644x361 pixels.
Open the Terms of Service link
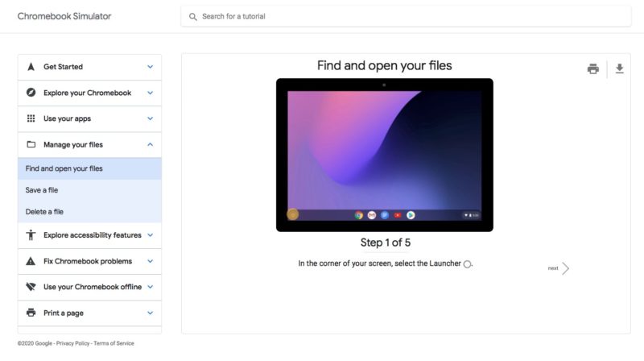pyautogui.click(x=114, y=343)
